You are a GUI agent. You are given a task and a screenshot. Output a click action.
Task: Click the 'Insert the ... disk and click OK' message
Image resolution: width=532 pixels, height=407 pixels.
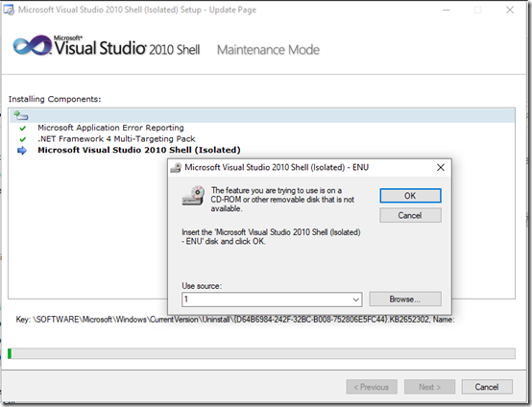pos(271,237)
